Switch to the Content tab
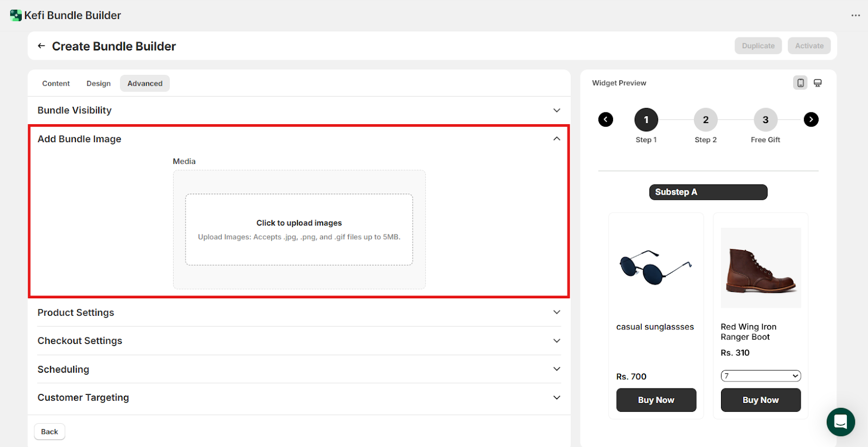Viewport: 868px width, 447px height. [x=56, y=84]
